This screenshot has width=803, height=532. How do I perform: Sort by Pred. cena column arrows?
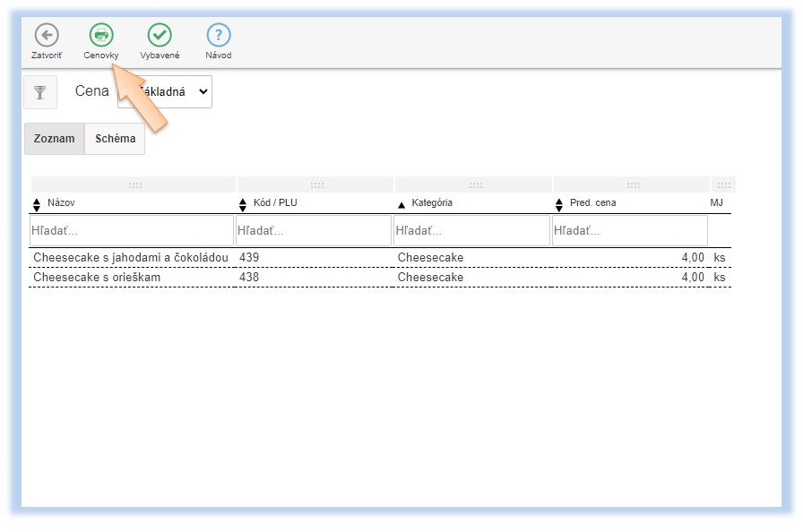[x=559, y=203]
